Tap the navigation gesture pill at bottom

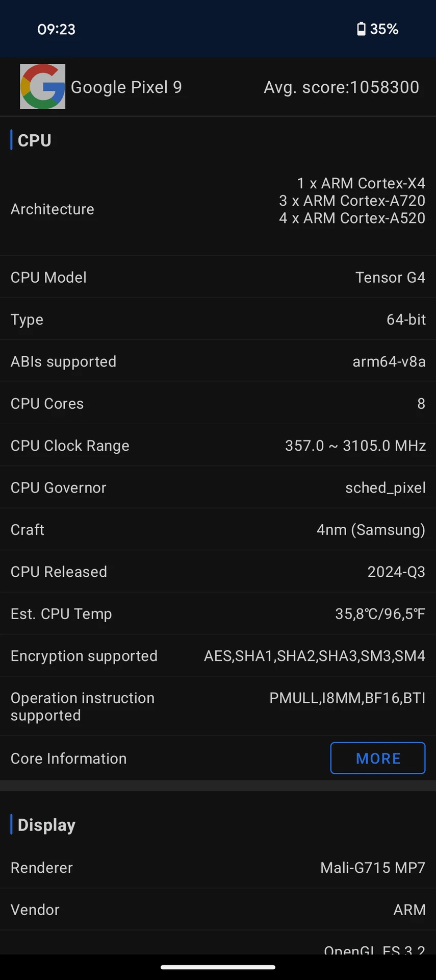(x=218, y=967)
